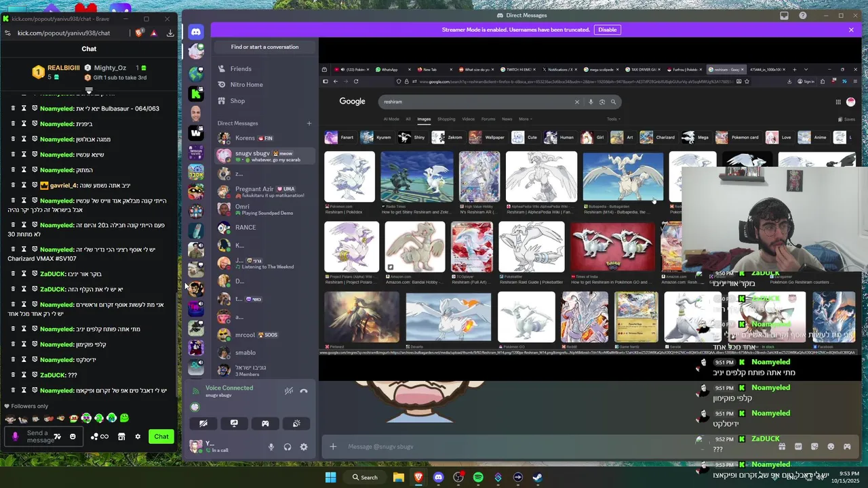
Task: Open Korens direct message
Action: [264, 138]
